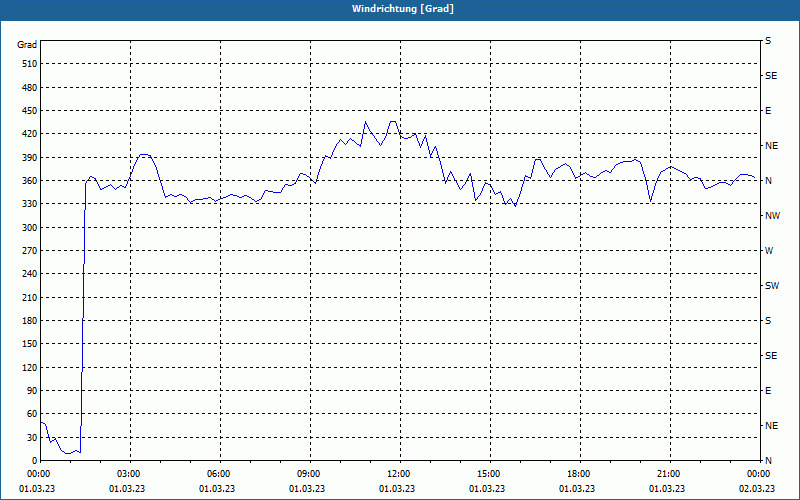
Task: Click the 90 degree axis label
Action: click(32, 391)
